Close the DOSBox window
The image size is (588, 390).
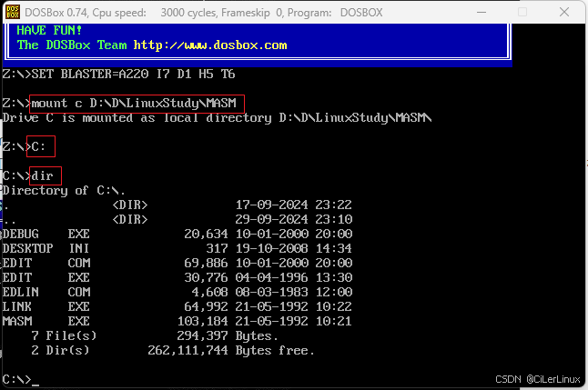(564, 12)
